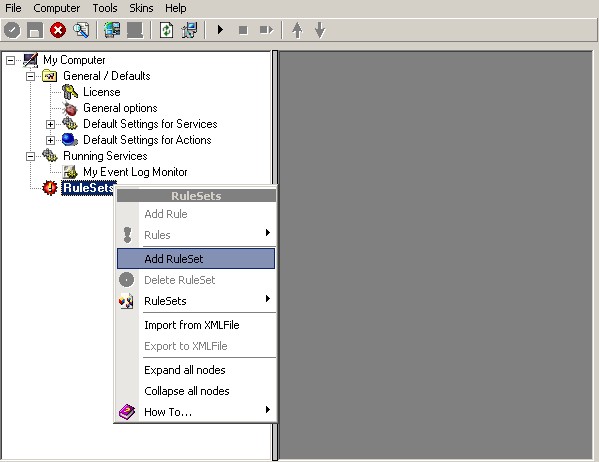Click the floppy disk save toolbar icon

35,30
